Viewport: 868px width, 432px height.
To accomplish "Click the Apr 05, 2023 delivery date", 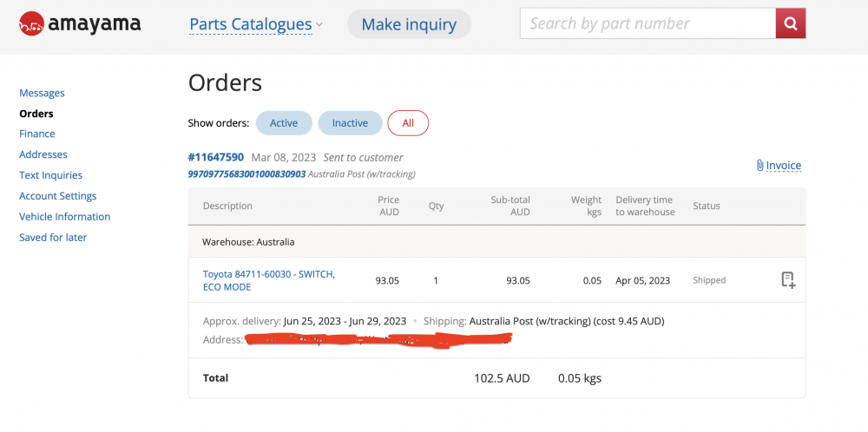I will 642,280.
